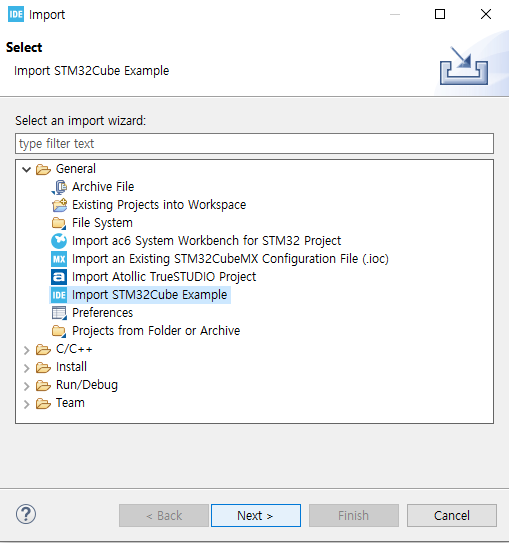Select the Preferences import icon
The height and width of the screenshot is (543, 509).
[59, 313]
